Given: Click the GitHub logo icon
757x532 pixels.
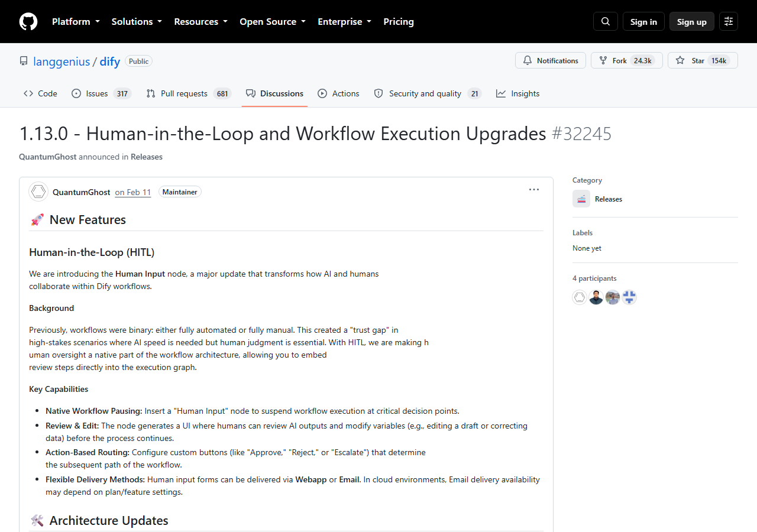Looking at the screenshot, I should [28, 21].
